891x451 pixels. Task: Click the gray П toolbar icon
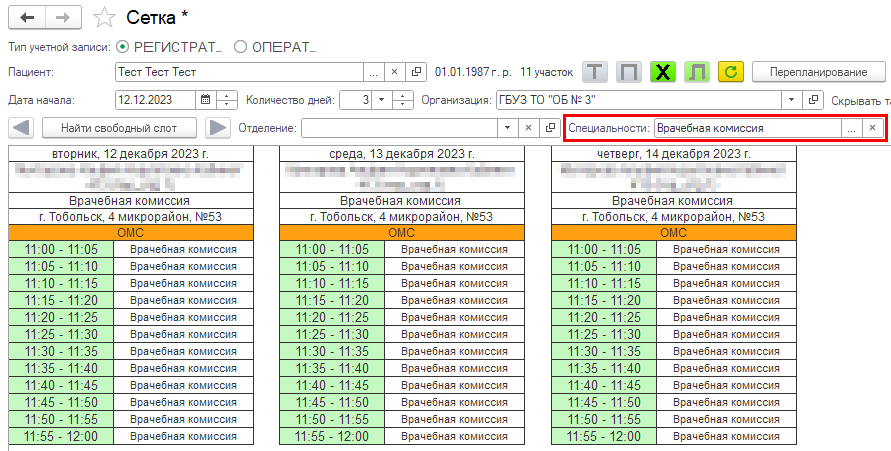coord(628,72)
